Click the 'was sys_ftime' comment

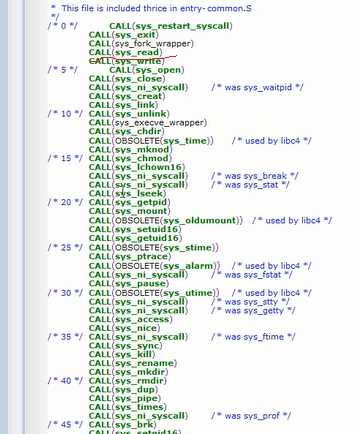253,337
